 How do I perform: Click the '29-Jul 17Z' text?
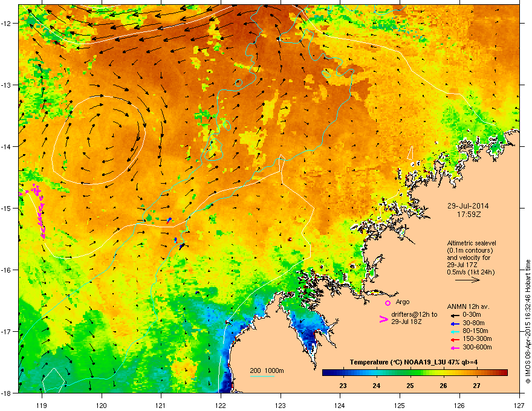pyautogui.click(x=462, y=265)
